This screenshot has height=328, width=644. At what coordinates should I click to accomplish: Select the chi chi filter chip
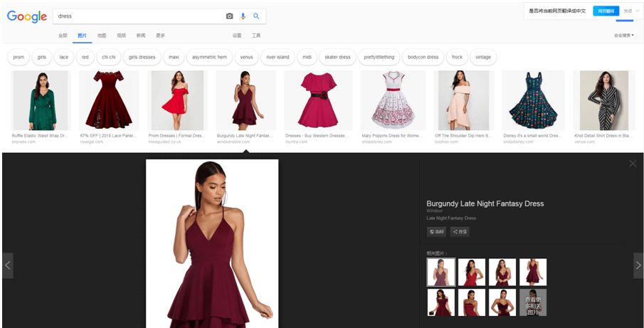pyautogui.click(x=109, y=57)
